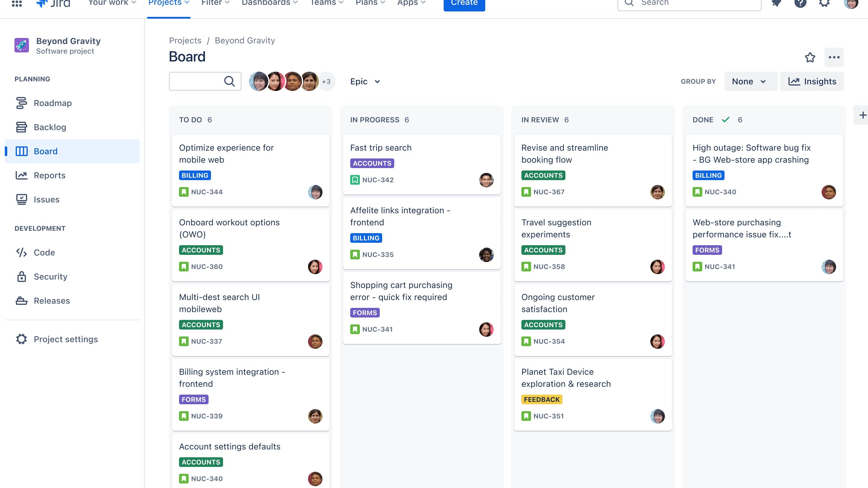Open the Jira settings gear icon
The height and width of the screenshot is (488, 868).
click(x=824, y=3)
